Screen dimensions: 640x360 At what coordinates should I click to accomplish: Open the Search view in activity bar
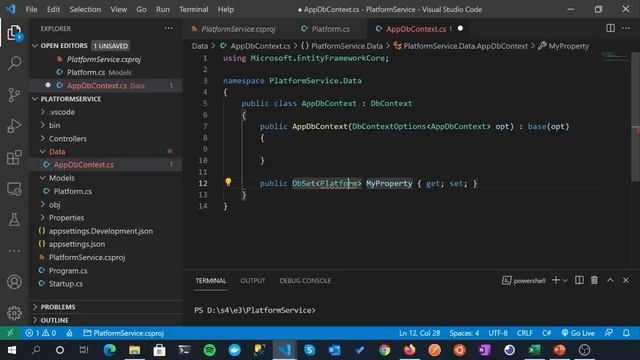pos(14,63)
